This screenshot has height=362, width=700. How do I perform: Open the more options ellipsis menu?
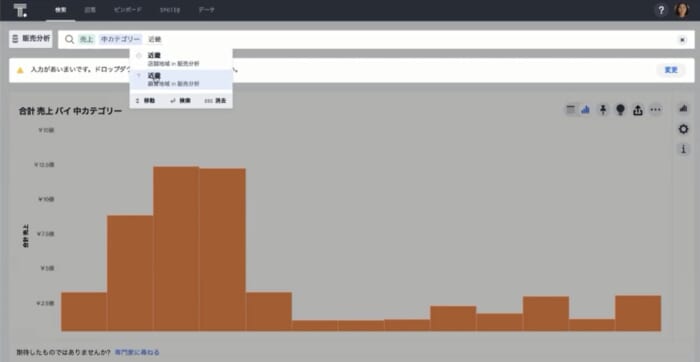pyautogui.click(x=655, y=110)
